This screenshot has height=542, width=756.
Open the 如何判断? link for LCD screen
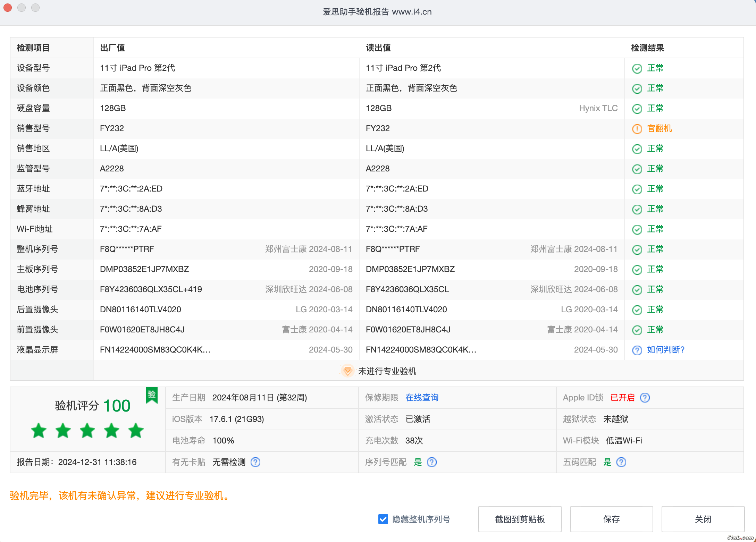[665, 350]
